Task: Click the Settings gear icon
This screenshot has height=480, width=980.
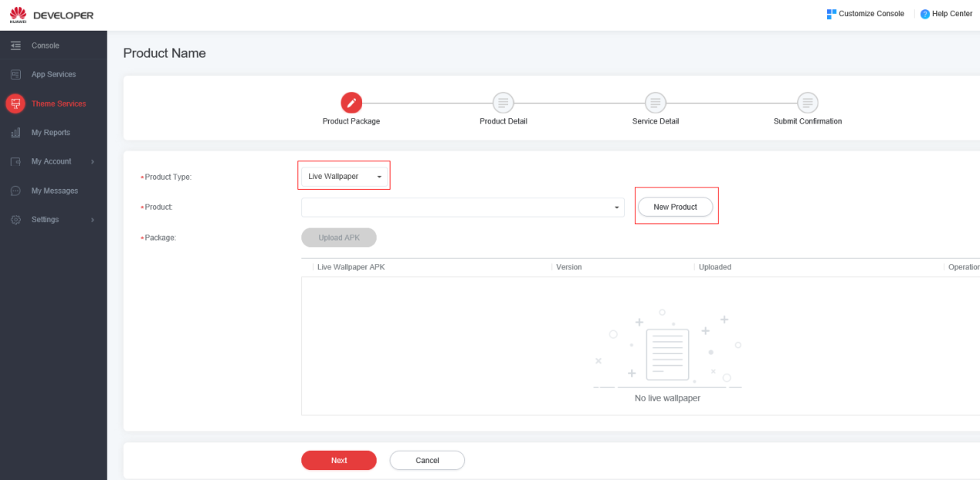Action: point(15,220)
